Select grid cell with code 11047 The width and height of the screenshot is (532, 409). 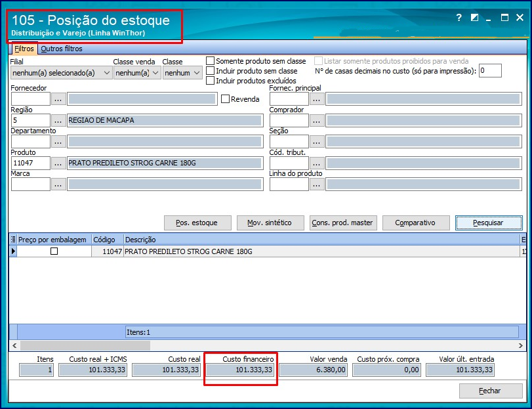coord(107,251)
